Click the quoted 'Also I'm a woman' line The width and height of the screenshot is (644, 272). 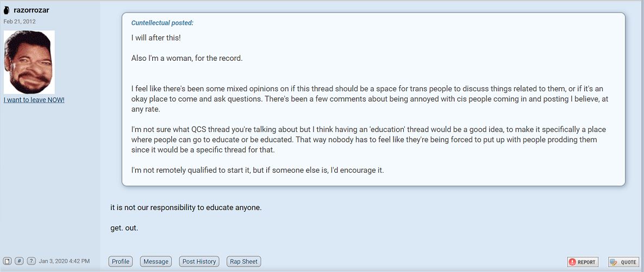(187, 58)
